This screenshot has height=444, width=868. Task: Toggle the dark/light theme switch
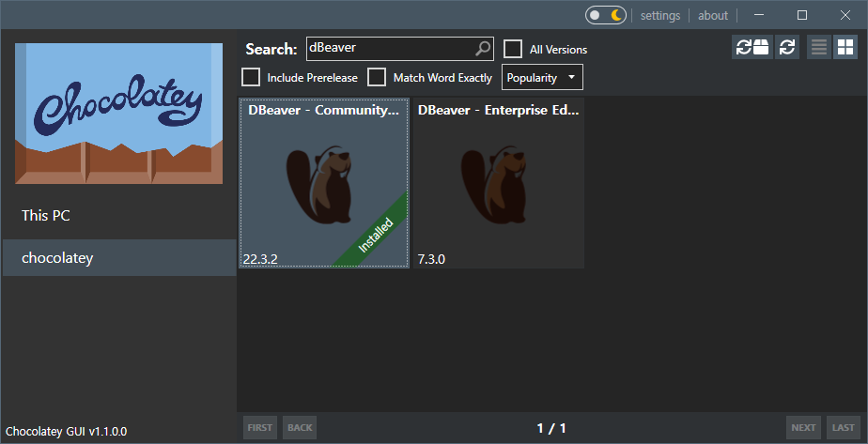tap(606, 15)
